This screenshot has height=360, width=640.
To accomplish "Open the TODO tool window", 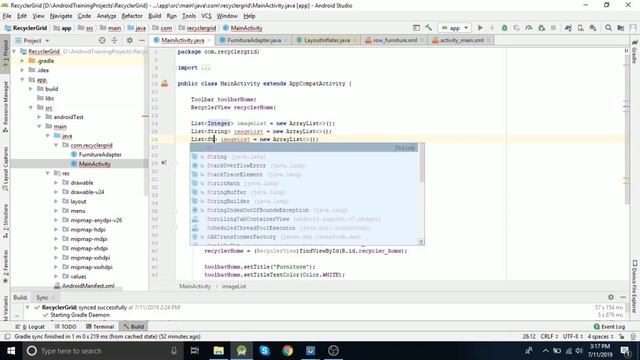I will pyautogui.click(x=65, y=327).
